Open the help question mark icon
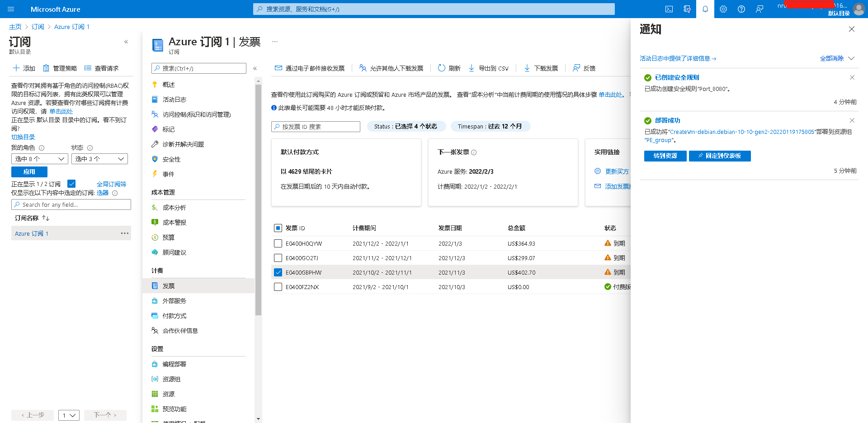The image size is (868, 423). (x=741, y=9)
